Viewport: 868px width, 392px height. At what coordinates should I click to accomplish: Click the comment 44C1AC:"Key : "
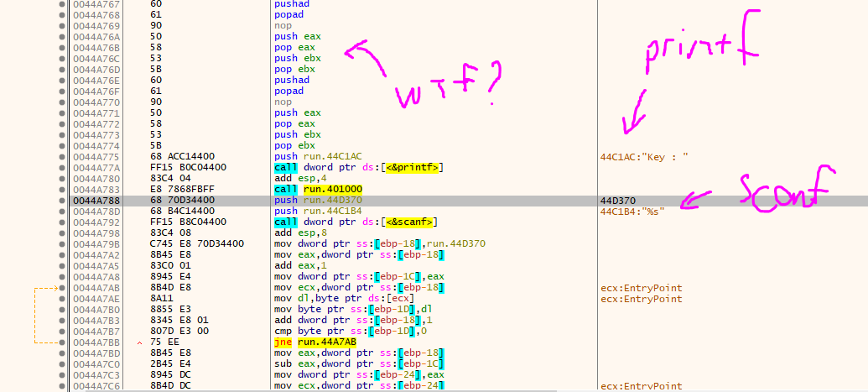point(644,156)
